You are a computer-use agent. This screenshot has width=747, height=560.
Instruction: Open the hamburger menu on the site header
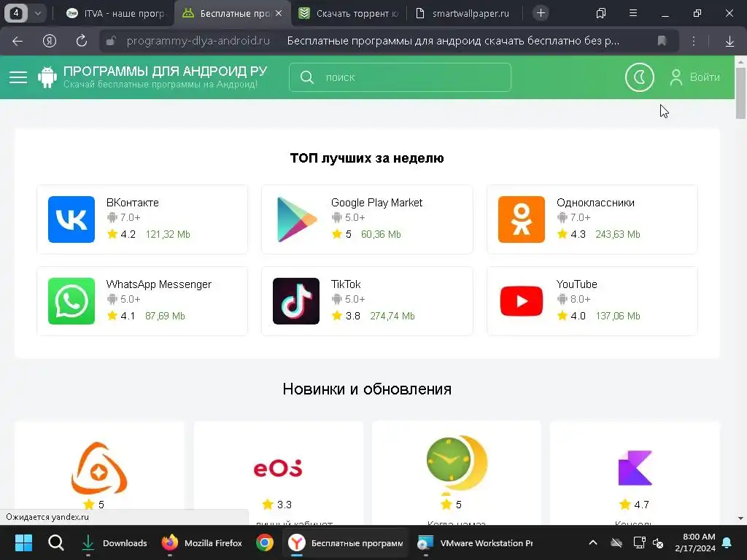(18, 77)
